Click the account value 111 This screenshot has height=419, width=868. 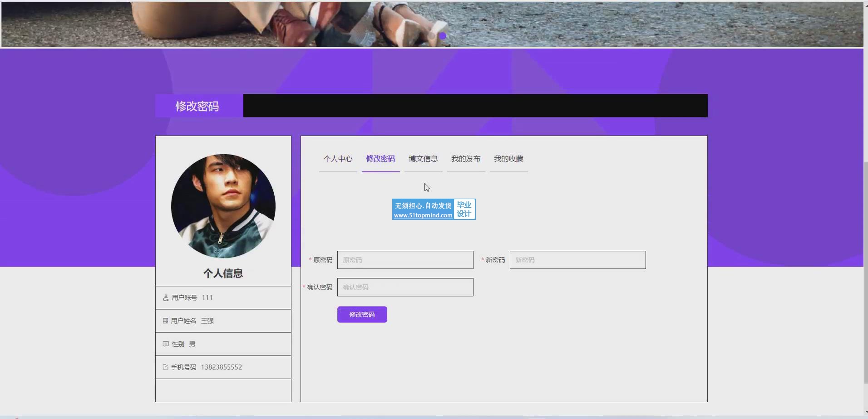(207, 298)
